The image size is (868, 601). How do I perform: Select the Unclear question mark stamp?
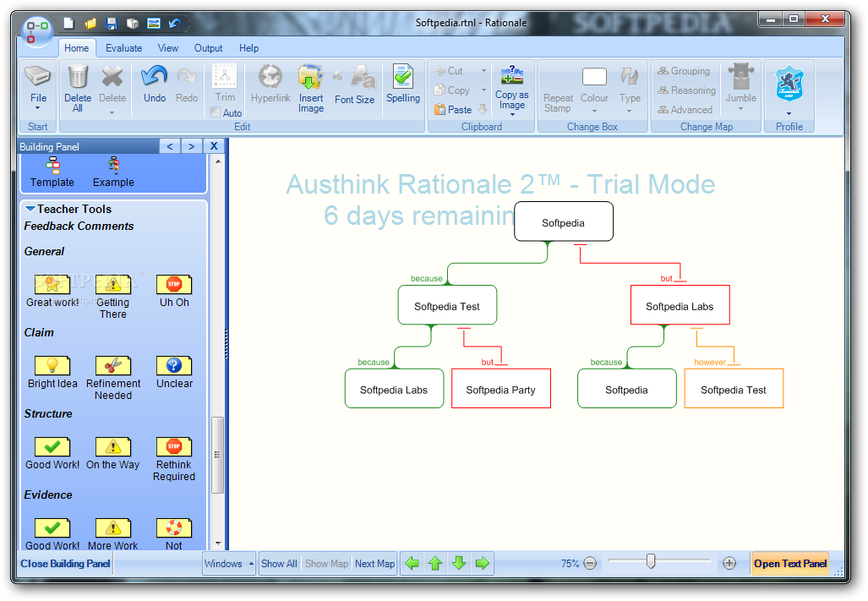tap(174, 366)
